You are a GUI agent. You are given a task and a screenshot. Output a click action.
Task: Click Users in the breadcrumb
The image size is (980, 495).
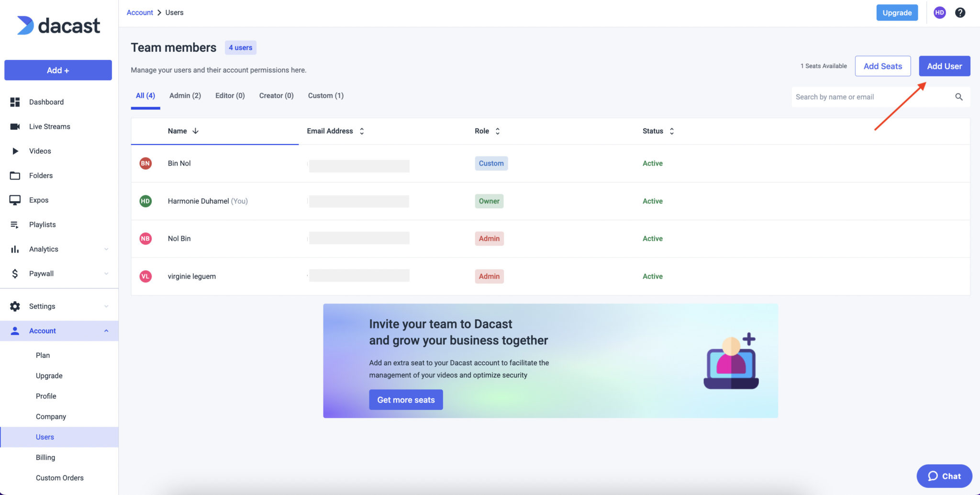pyautogui.click(x=174, y=12)
